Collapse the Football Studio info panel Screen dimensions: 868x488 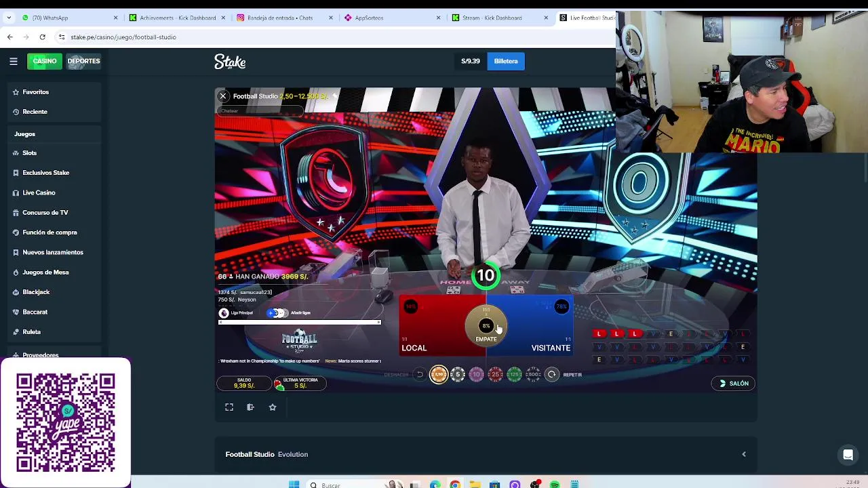tap(744, 454)
